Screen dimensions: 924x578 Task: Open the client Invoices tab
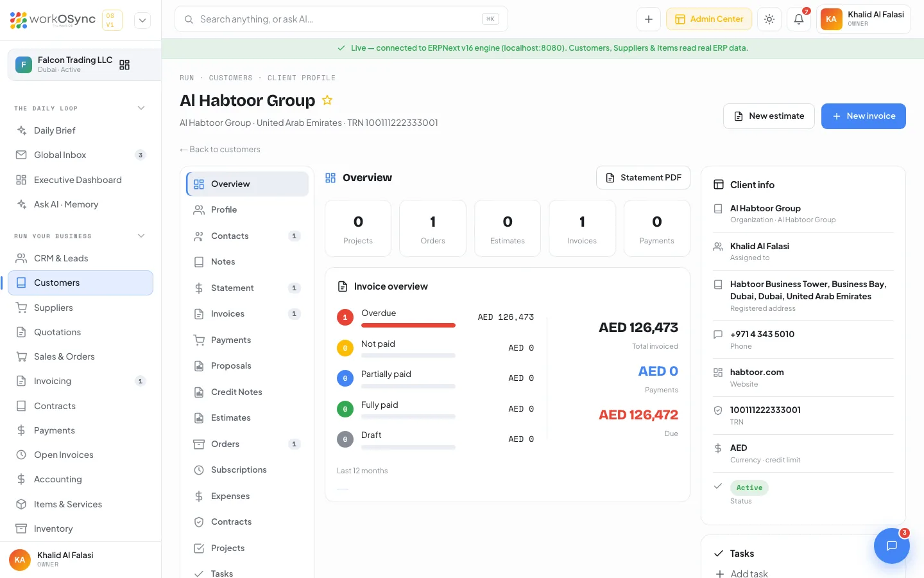tap(247, 313)
